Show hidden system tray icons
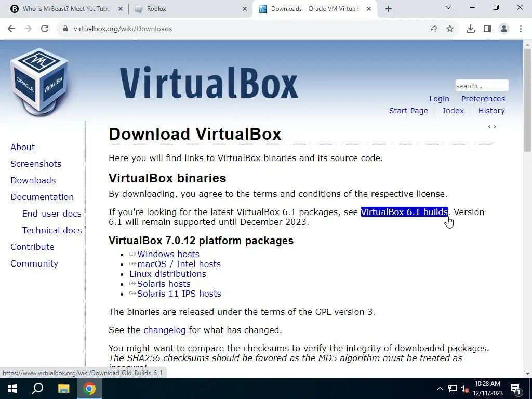Screen dimensions: 532x399 (440, 389)
